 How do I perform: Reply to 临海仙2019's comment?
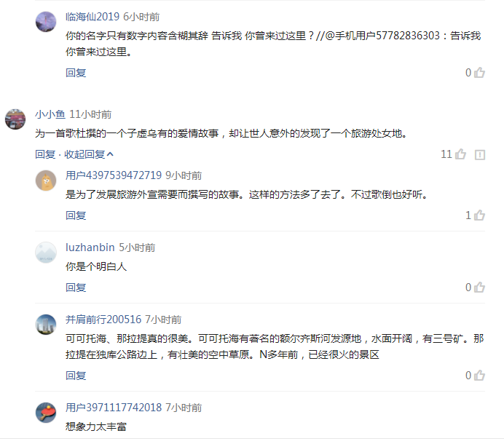(x=76, y=73)
